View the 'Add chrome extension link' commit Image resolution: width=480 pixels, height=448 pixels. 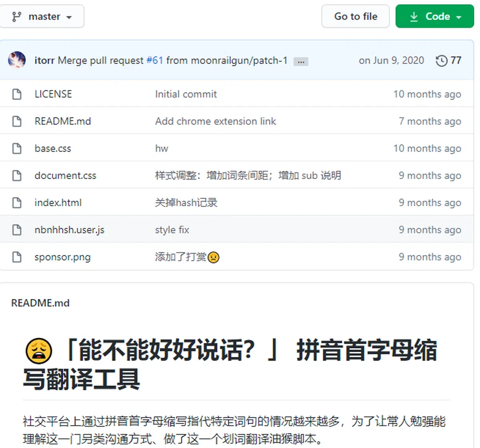pos(215,121)
